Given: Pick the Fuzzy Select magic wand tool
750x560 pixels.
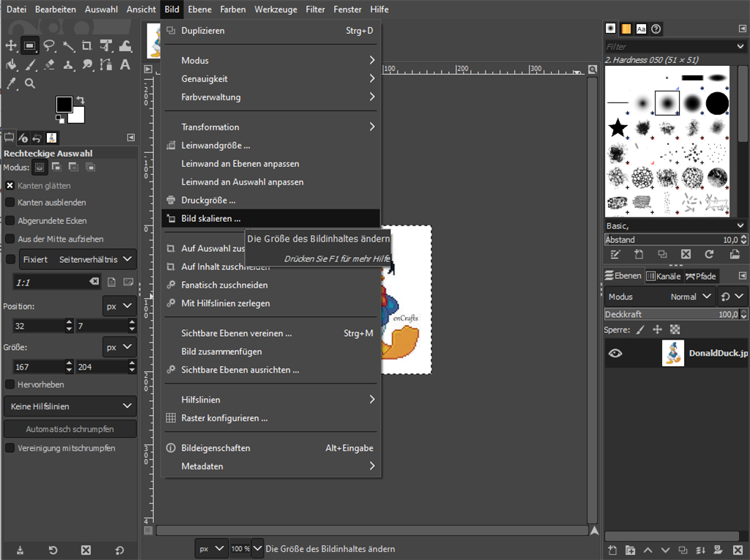Looking at the screenshot, I should pos(68,46).
